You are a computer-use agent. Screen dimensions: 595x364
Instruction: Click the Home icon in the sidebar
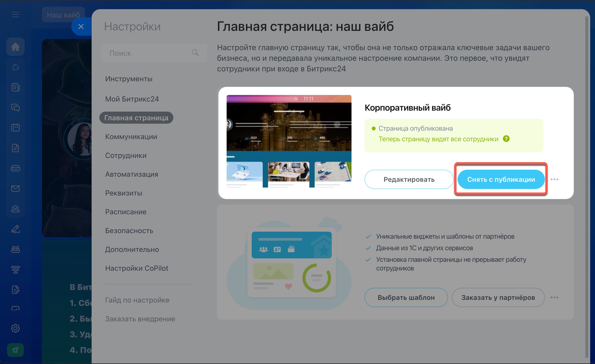15,47
